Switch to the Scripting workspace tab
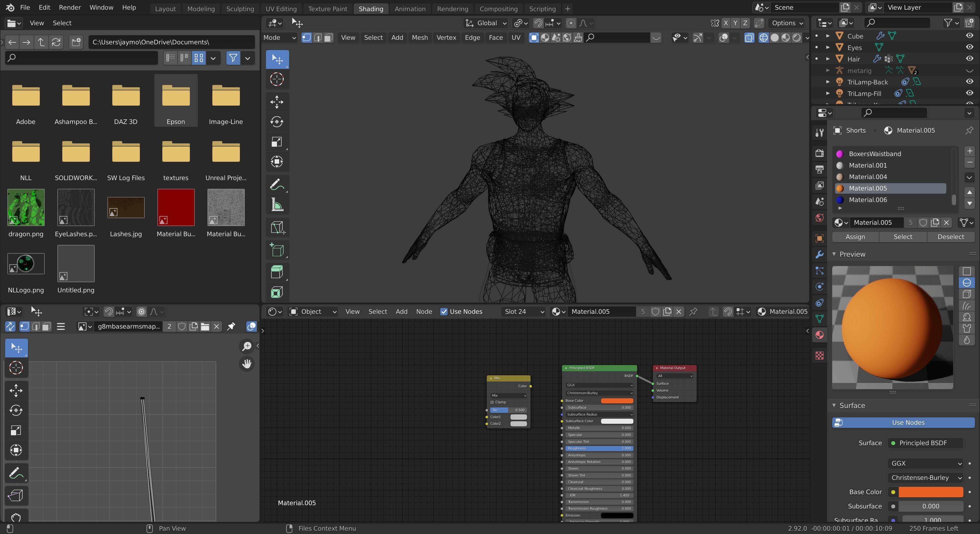The image size is (980, 534). 542,8
